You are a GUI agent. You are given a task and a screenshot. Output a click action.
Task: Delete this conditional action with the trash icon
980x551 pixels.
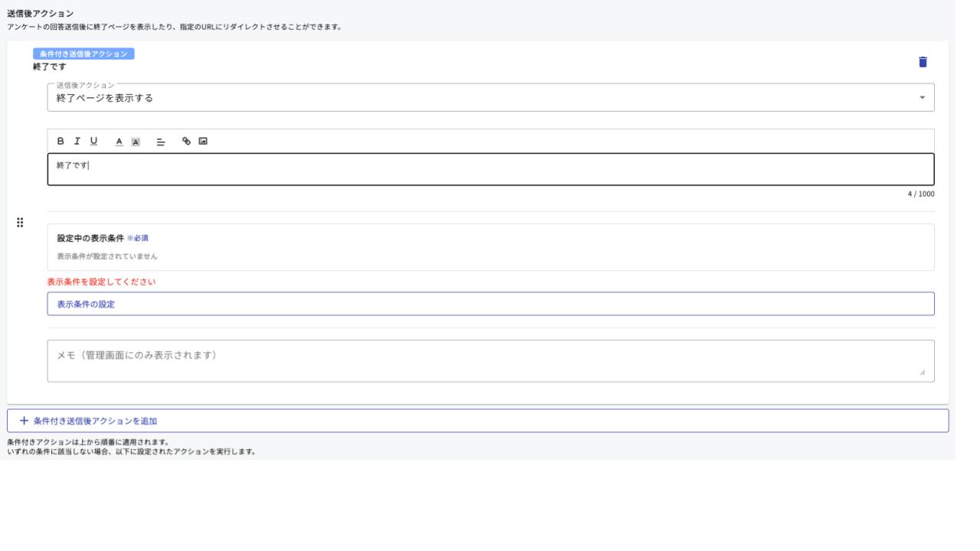[x=923, y=62]
